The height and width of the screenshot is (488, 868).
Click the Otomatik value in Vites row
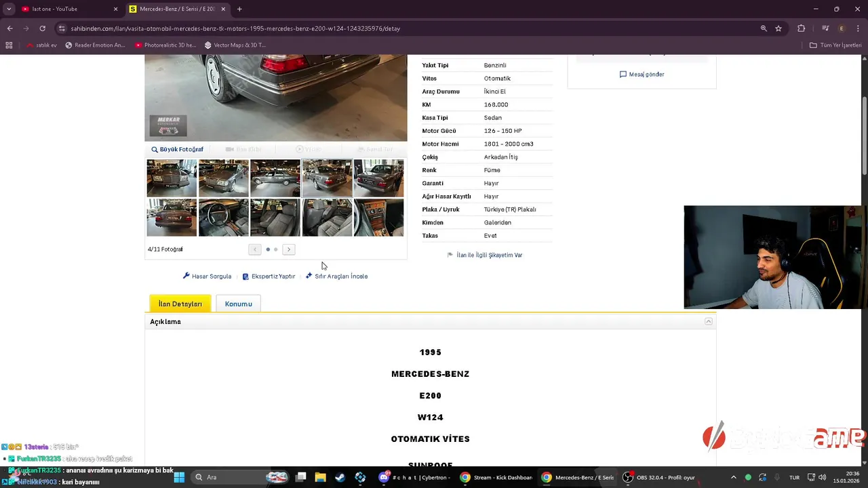point(497,79)
